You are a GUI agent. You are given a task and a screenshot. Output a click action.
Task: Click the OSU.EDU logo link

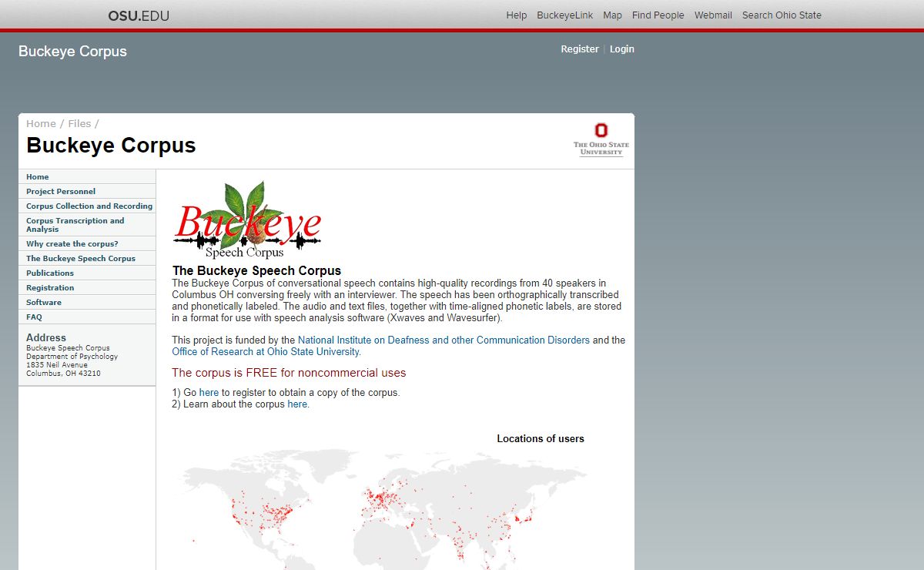point(139,15)
